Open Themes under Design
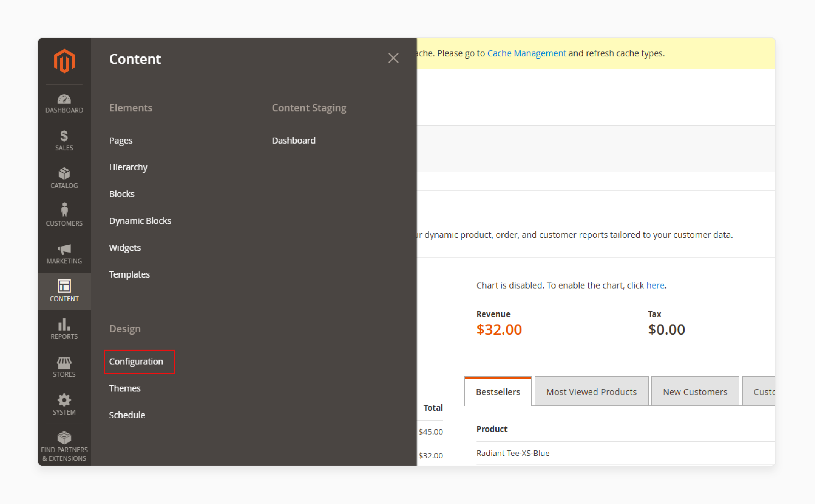 tap(125, 388)
